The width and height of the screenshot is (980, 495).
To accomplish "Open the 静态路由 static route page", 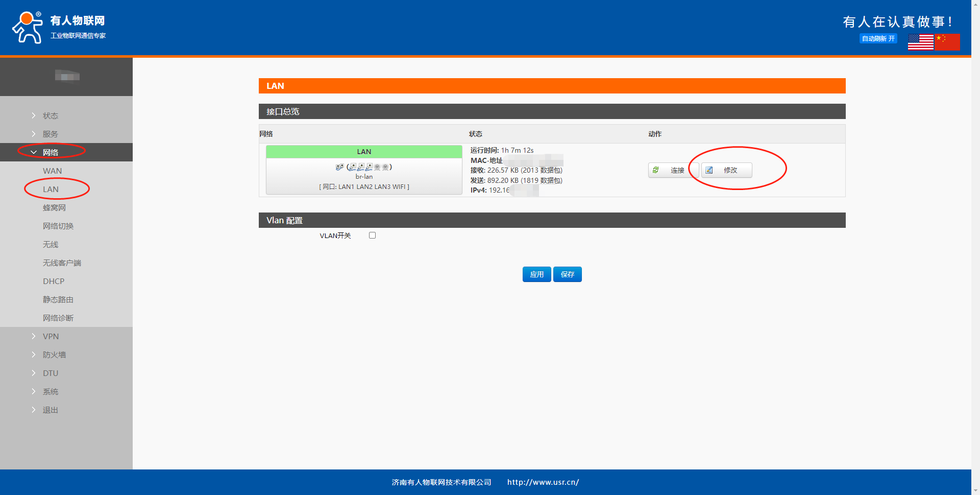I will 58,300.
